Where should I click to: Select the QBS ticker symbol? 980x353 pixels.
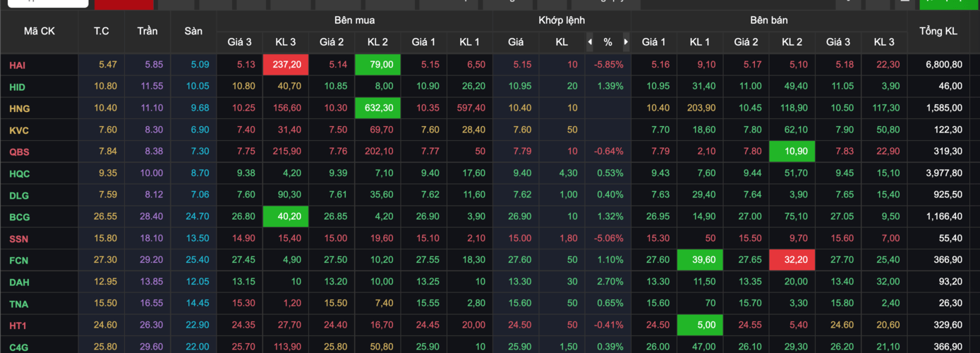(x=19, y=152)
